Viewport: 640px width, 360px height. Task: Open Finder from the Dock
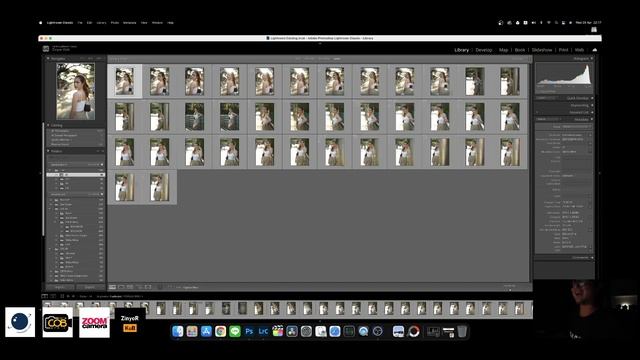click(x=178, y=331)
